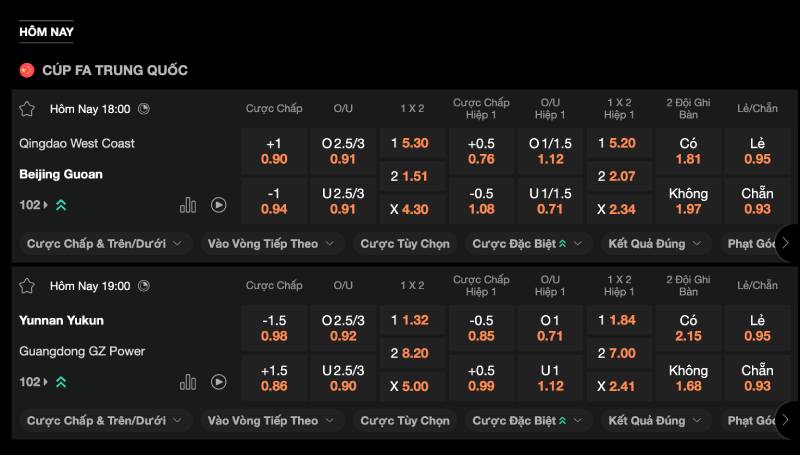Click clock icon beside Hôm Nay 19:00

(144, 286)
